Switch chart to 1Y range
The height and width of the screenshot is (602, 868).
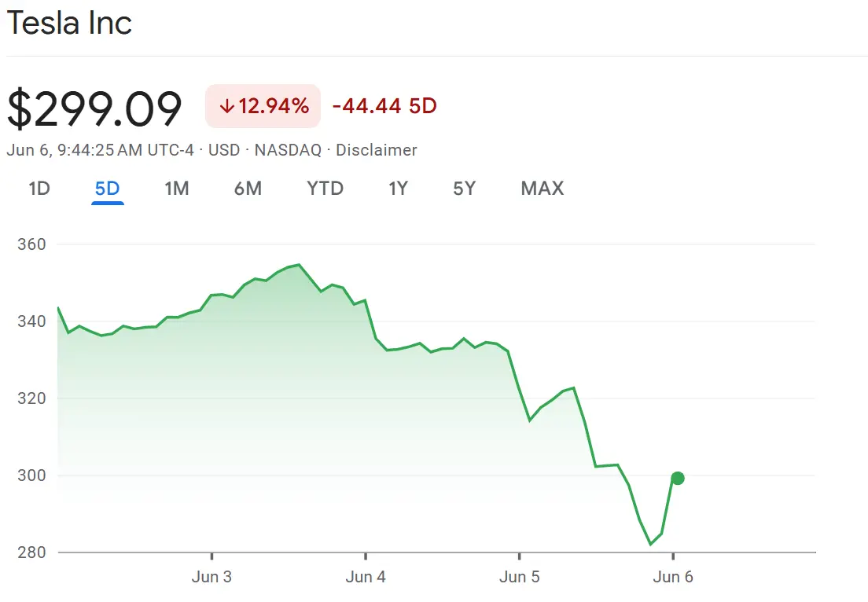[x=398, y=189]
